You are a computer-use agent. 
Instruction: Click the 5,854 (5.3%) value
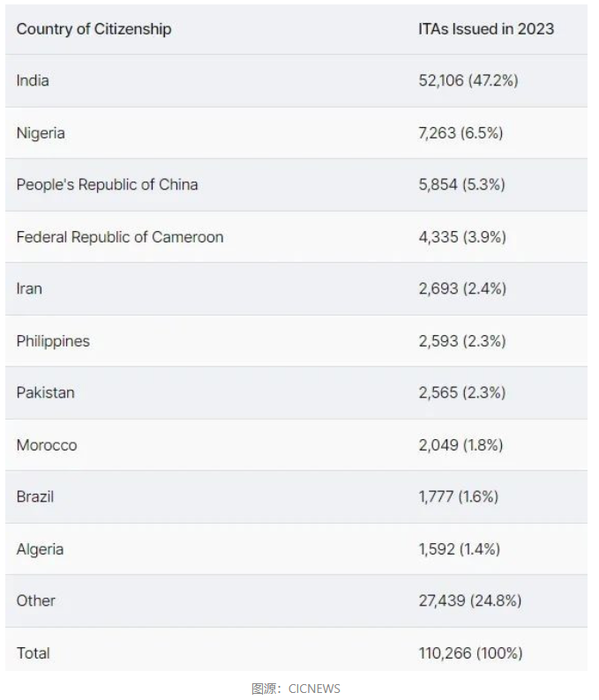[x=462, y=184]
